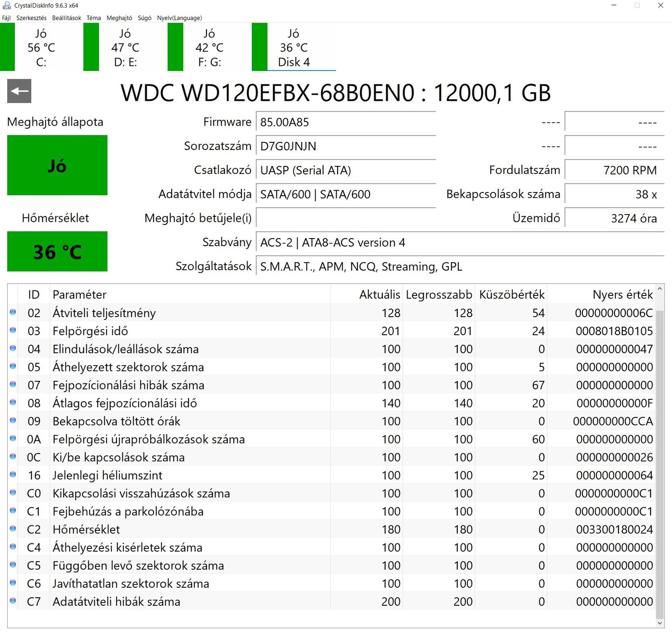Click the Aktuális column header

coord(367,295)
